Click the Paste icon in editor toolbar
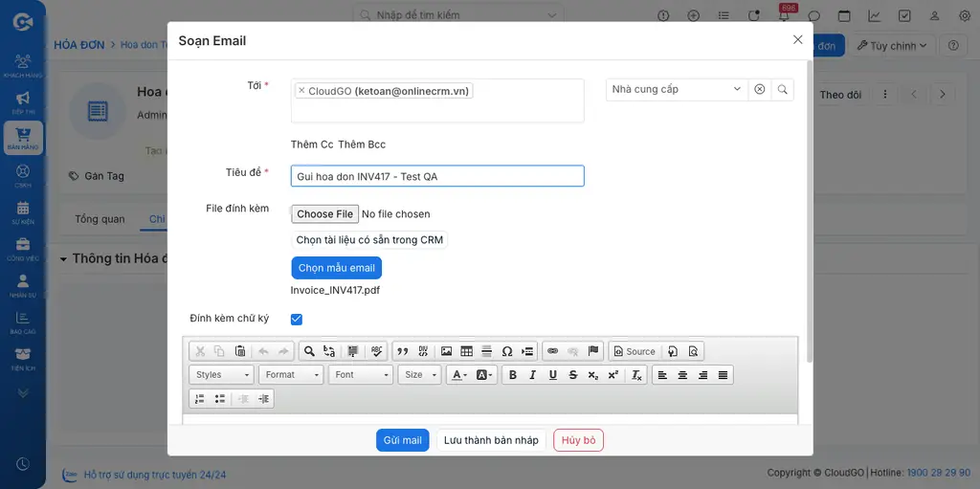This screenshot has width=980, height=489. click(240, 351)
